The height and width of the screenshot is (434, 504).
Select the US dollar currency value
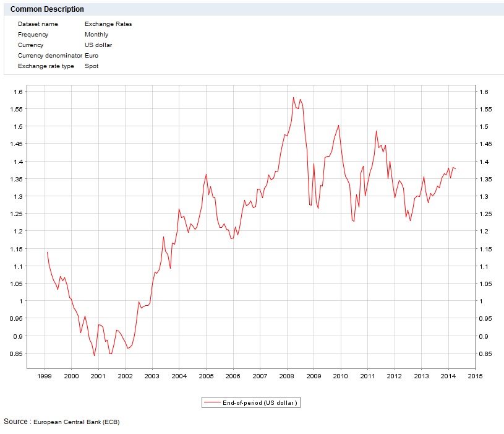pos(98,45)
